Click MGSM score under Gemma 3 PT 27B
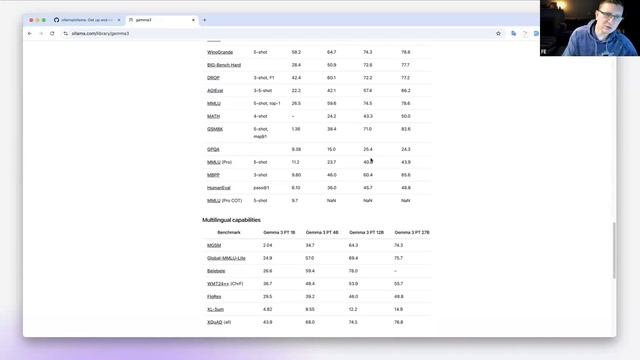 point(398,245)
